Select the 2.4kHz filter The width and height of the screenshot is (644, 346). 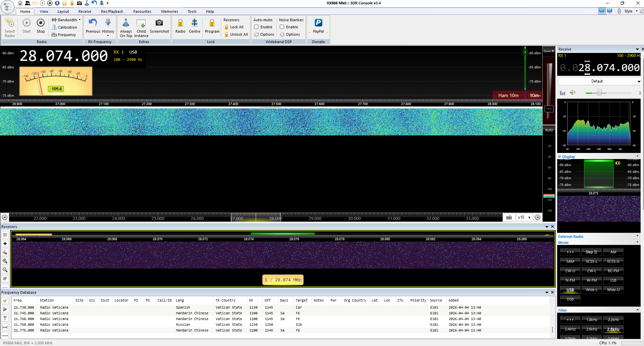(570, 329)
